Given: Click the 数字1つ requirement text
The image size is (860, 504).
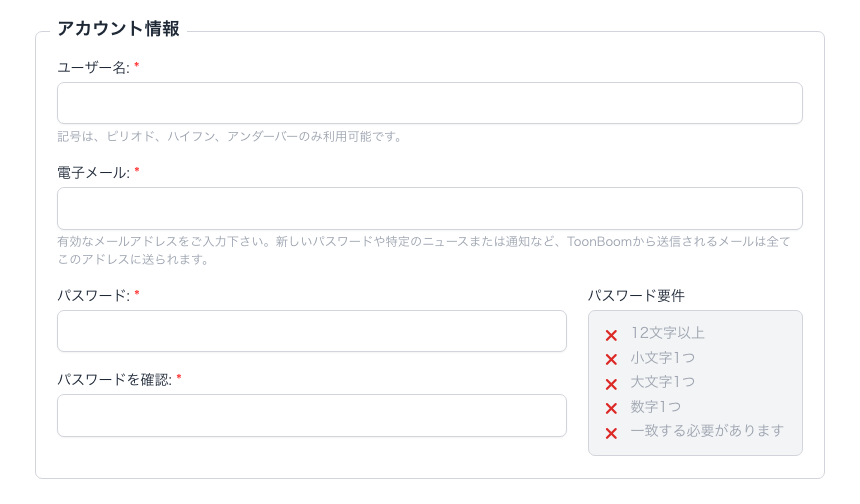Looking at the screenshot, I should click(x=655, y=406).
